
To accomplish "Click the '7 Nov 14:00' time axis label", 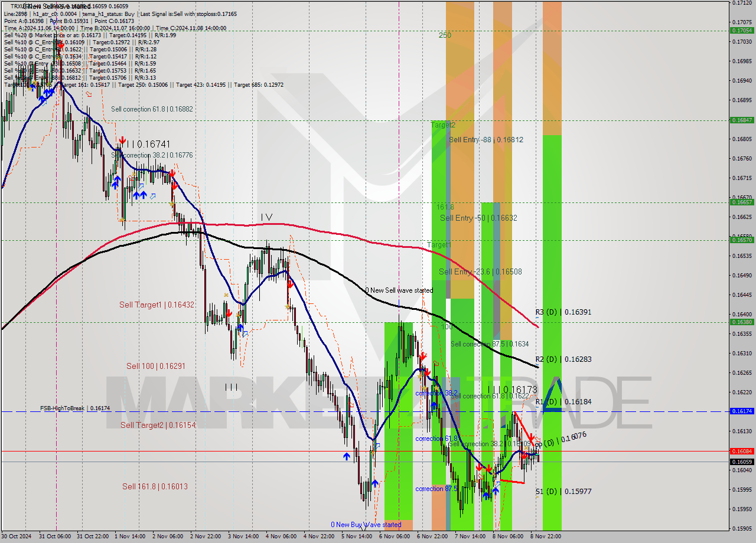I will click(x=471, y=537).
